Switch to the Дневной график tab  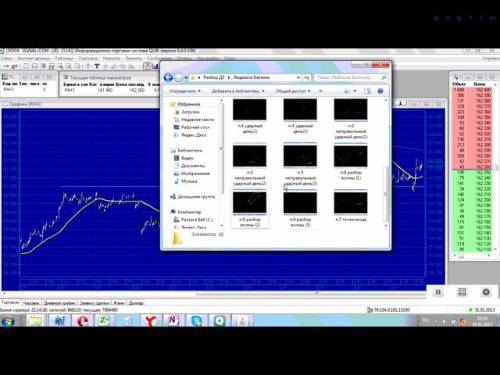pyautogui.click(x=59, y=303)
